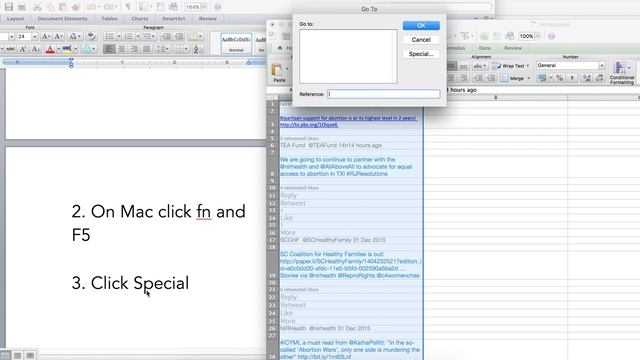Screen dimensions: 640x360
Task: Click the decrease decimal icon in Excel
Action: point(599,78)
